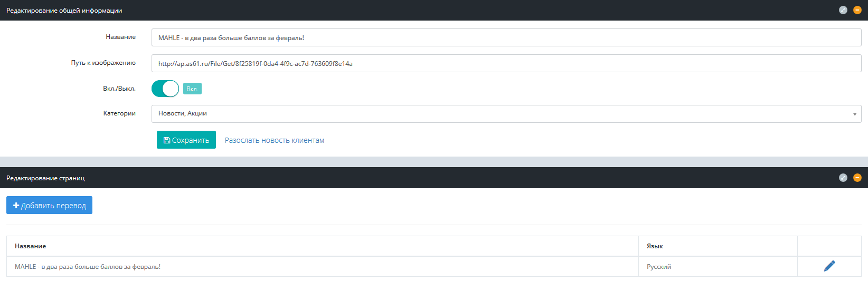Expand the general information panel to fullscreen

[843, 10]
